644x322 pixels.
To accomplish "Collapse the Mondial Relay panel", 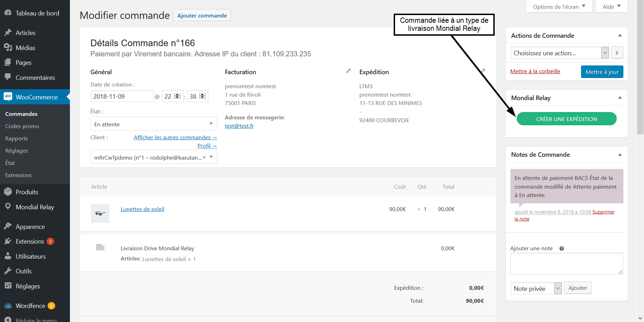I will [x=620, y=98].
